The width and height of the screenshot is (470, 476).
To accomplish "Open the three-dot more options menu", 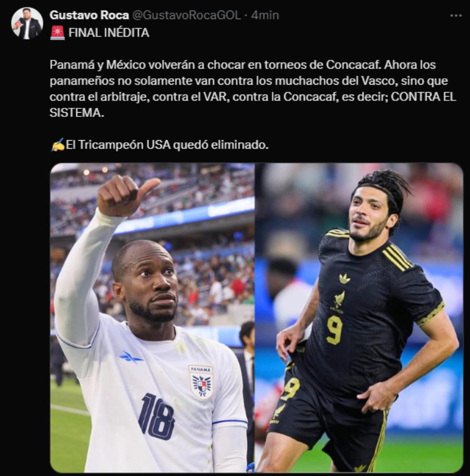I will click(456, 15).
